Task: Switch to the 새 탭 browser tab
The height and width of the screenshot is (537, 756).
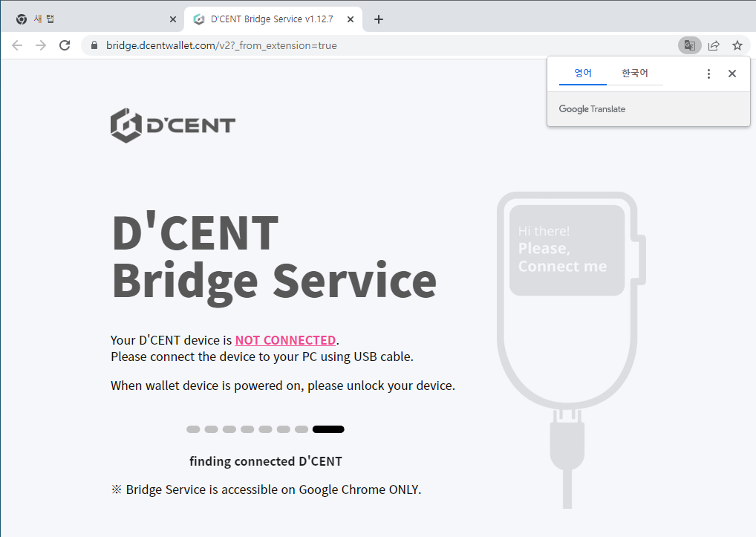Action: coord(93,19)
